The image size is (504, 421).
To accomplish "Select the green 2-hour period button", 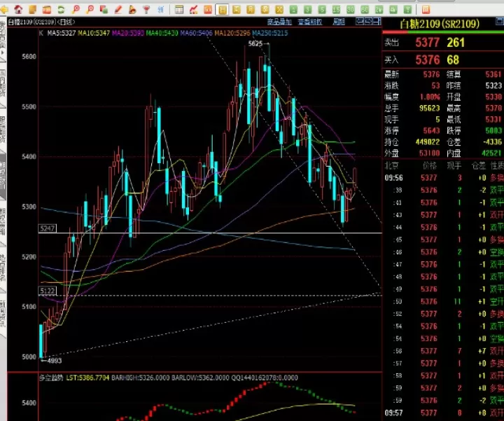I will [379, 10].
